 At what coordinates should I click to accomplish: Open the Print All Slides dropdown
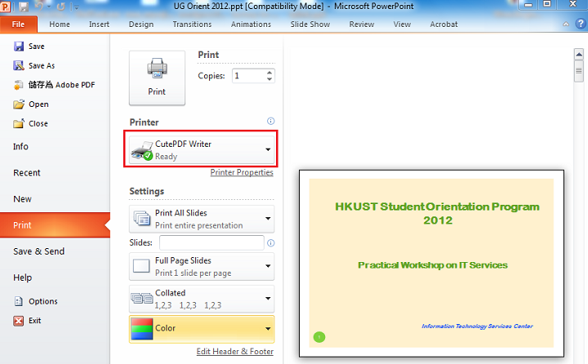[268, 219]
